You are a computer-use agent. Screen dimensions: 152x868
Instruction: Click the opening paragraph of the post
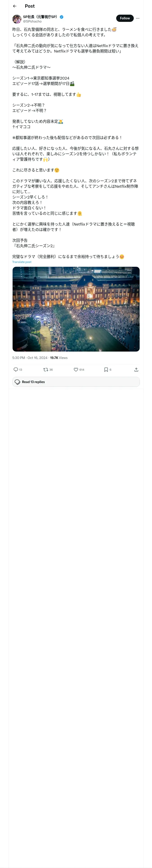pos(64,32)
